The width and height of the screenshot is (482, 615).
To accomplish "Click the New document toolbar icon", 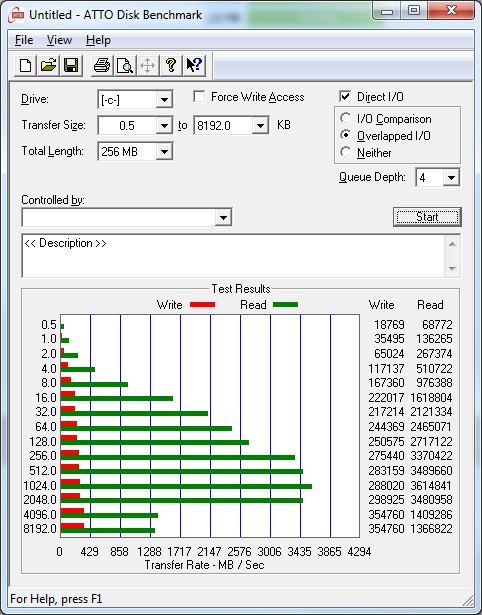I will point(25,65).
